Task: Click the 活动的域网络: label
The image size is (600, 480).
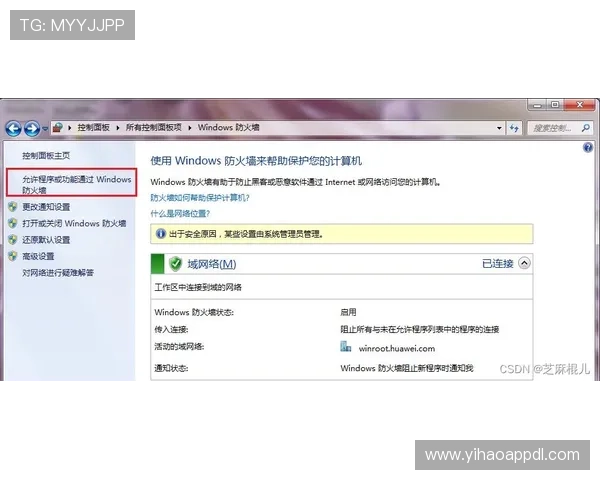Action: (x=179, y=347)
